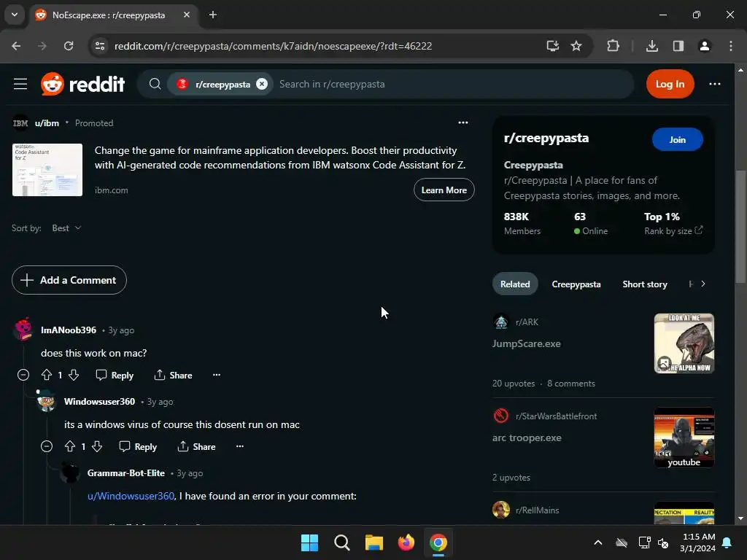This screenshot has height=560, width=747.
Task: Open Windowsuser360's user profile
Action: point(99,402)
